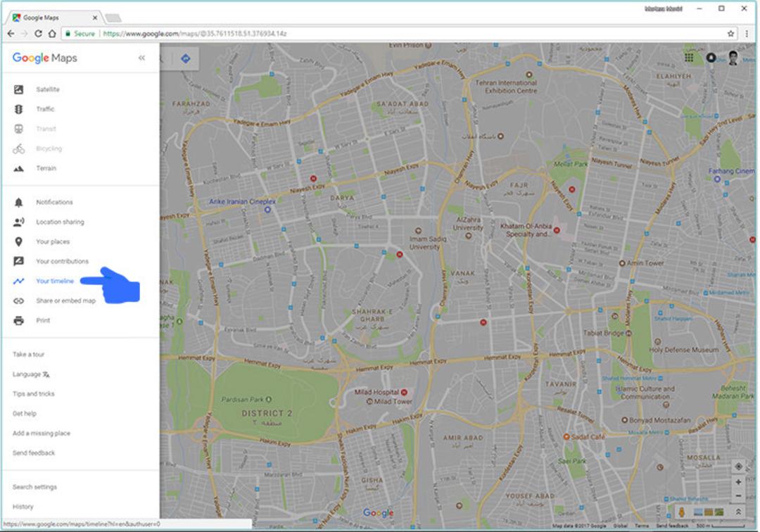Click the Your places pin icon
760x532 pixels.
pyautogui.click(x=18, y=242)
